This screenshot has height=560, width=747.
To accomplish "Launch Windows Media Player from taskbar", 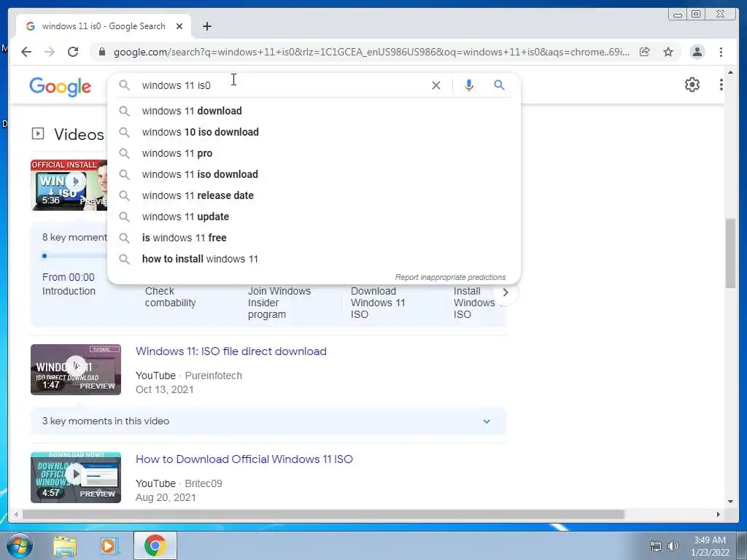I will pos(108,545).
